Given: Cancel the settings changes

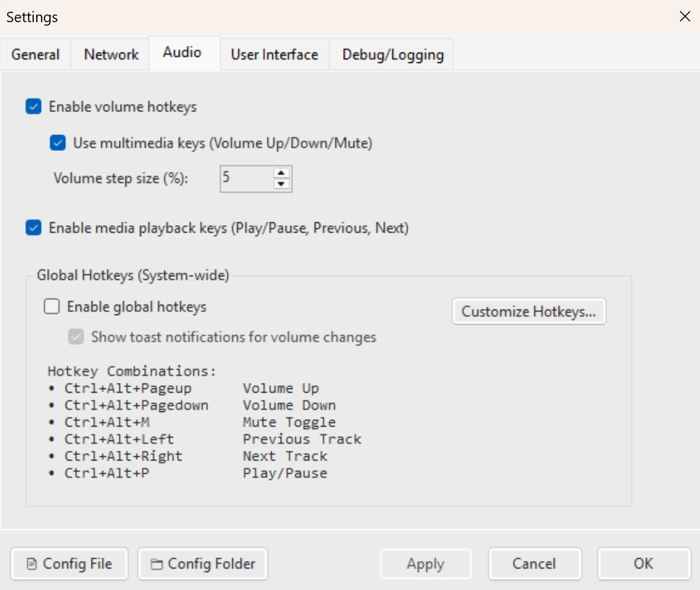Looking at the screenshot, I should point(534,564).
